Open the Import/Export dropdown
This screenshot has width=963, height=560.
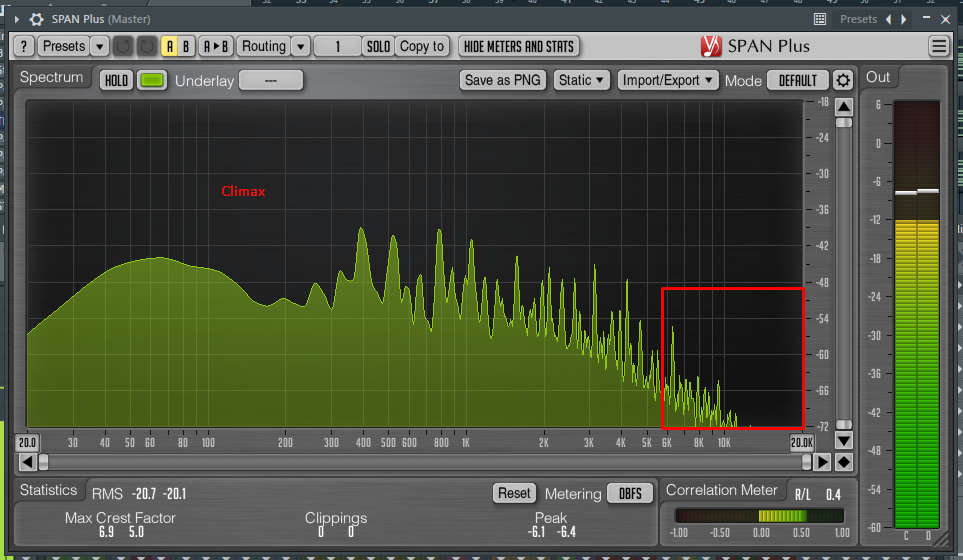tap(668, 80)
